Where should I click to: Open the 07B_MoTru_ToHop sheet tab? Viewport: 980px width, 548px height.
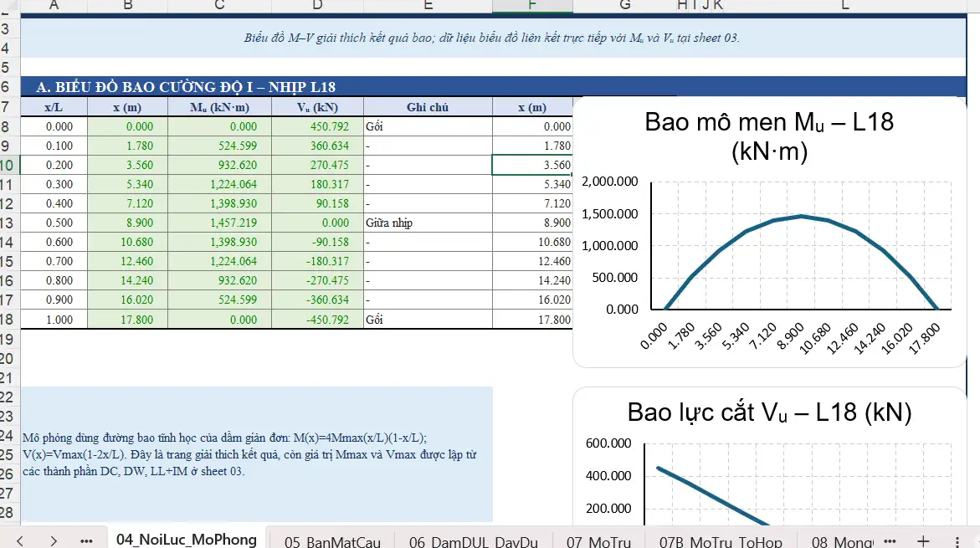coord(721,542)
